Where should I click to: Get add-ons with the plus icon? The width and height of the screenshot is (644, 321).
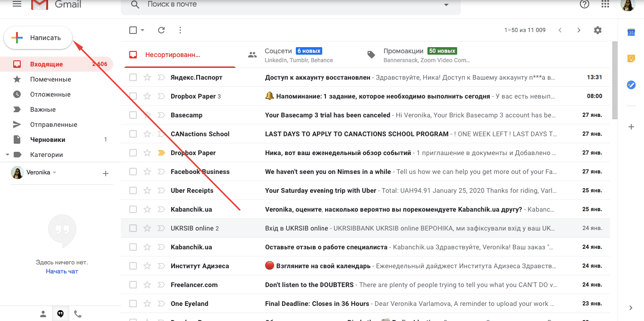click(x=631, y=127)
